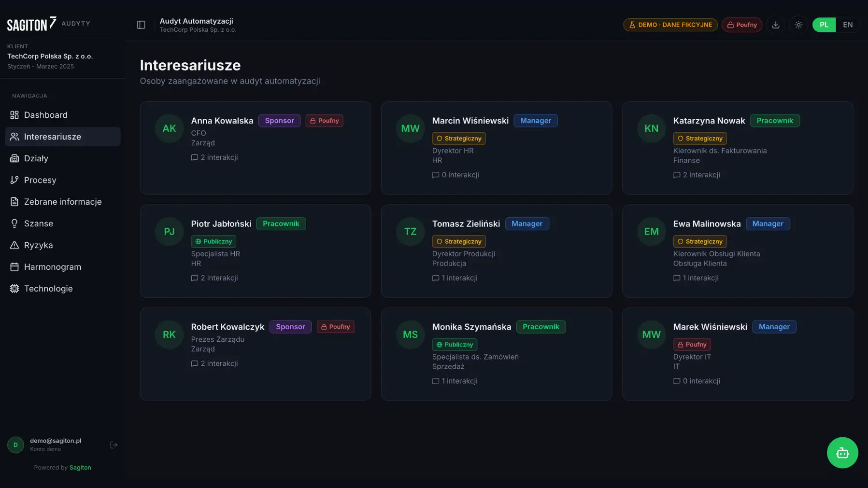868x488 pixels.
Task: Go to Procesy page
Action: (63, 180)
